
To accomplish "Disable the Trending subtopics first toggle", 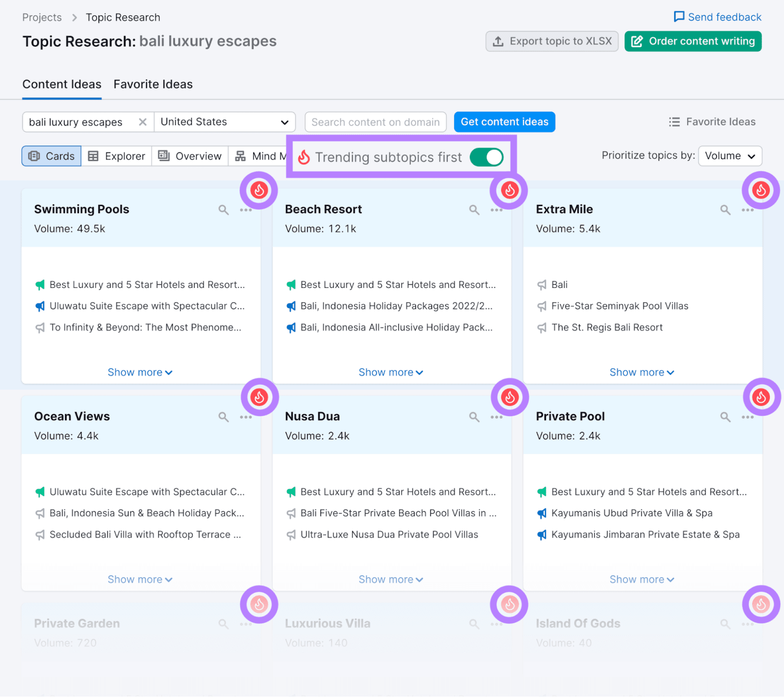I will [x=486, y=157].
